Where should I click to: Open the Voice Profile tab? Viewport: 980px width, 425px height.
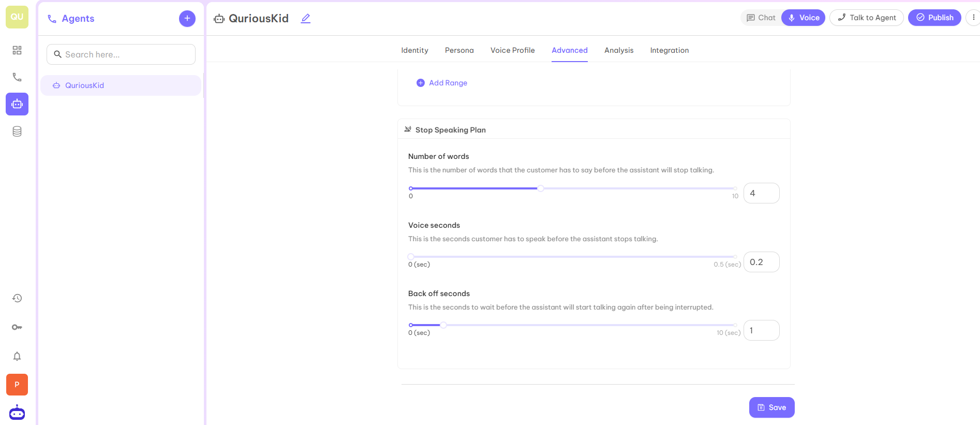(513, 50)
